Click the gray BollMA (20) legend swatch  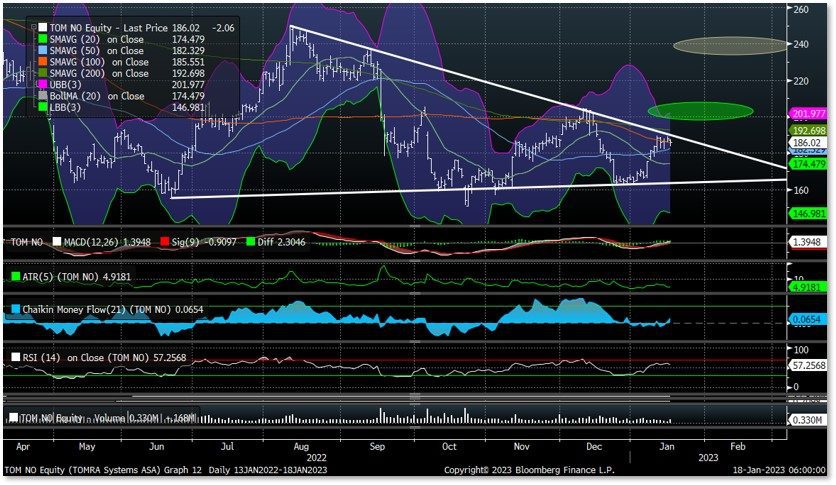(x=42, y=96)
